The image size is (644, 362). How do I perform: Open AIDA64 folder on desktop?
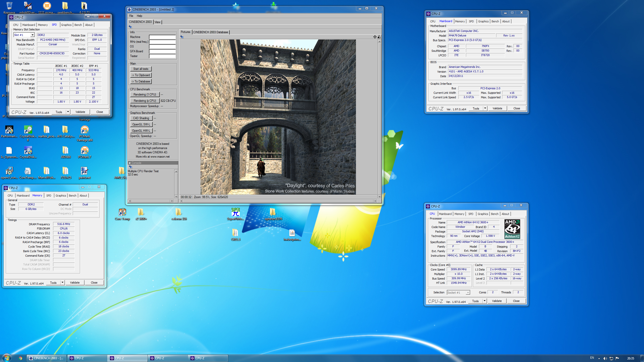pyautogui.click(x=65, y=152)
